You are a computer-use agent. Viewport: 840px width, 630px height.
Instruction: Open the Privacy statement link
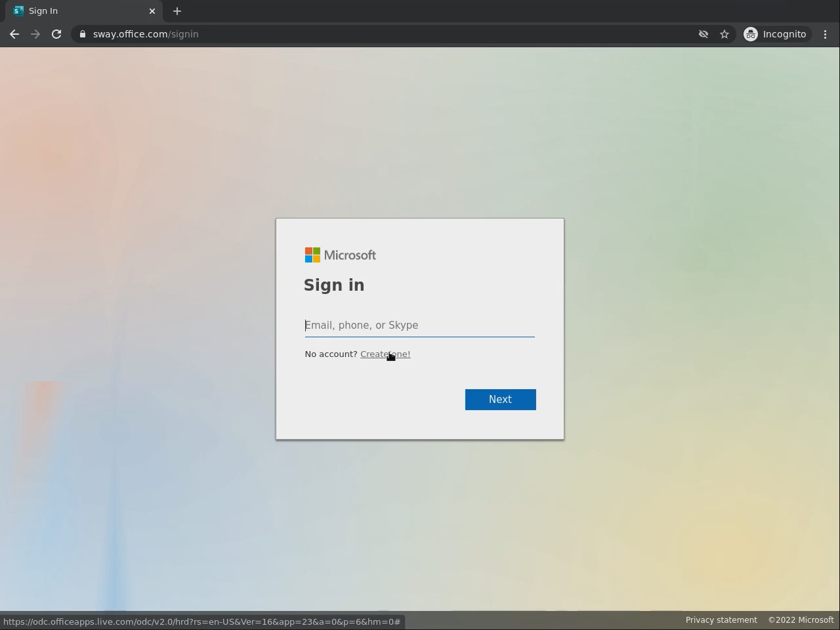pos(721,620)
